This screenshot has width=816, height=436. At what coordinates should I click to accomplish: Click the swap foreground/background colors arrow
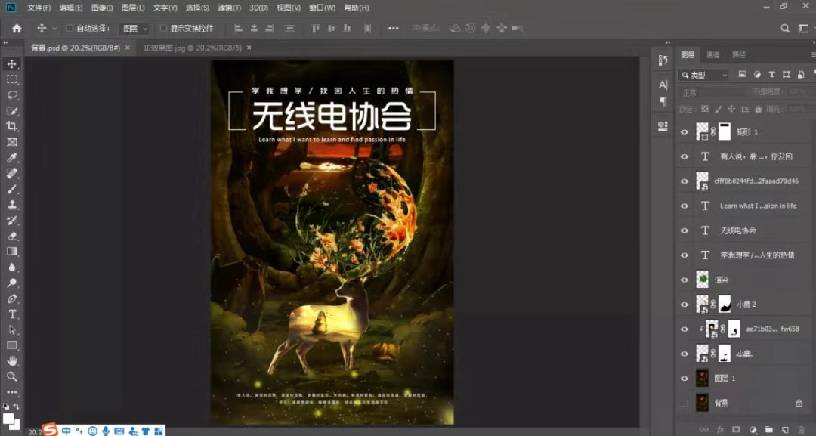[17, 407]
